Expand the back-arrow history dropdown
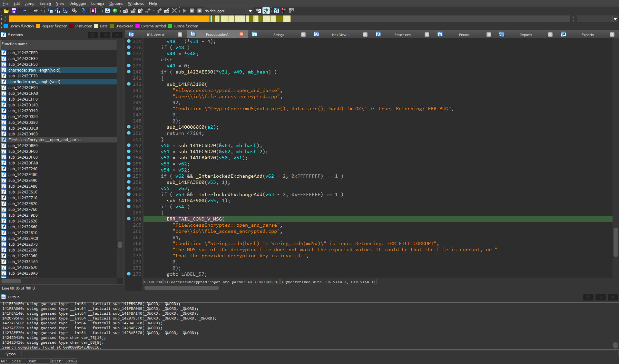This screenshot has width=619, height=364. [x=30, y=11]
